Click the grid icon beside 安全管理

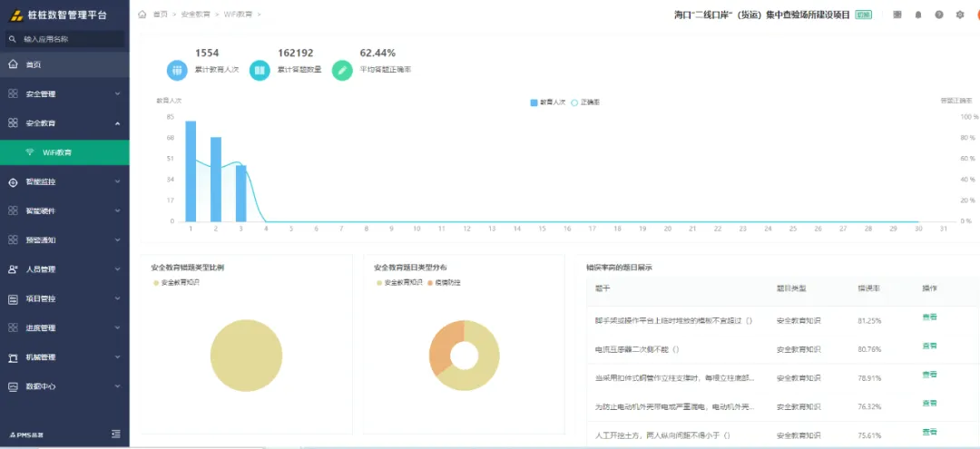click(13, 93)
